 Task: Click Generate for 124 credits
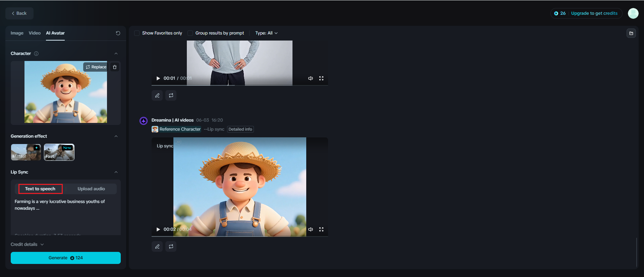tap(66, 258)
